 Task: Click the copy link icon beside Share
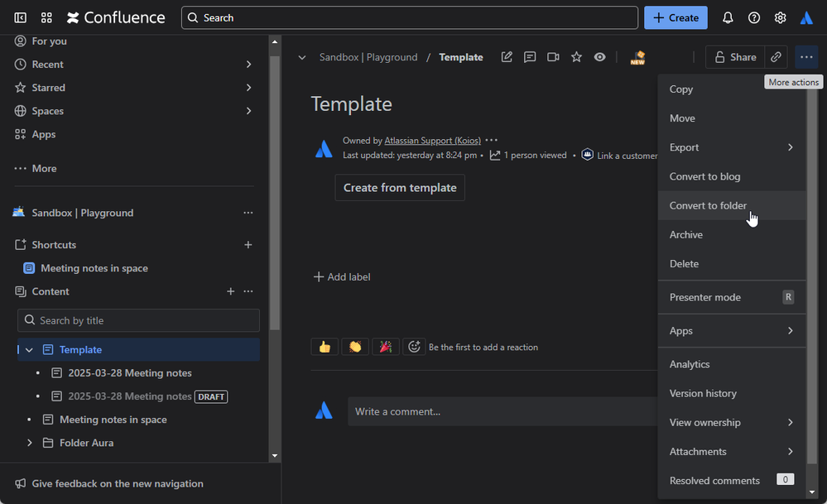(776, 57)
